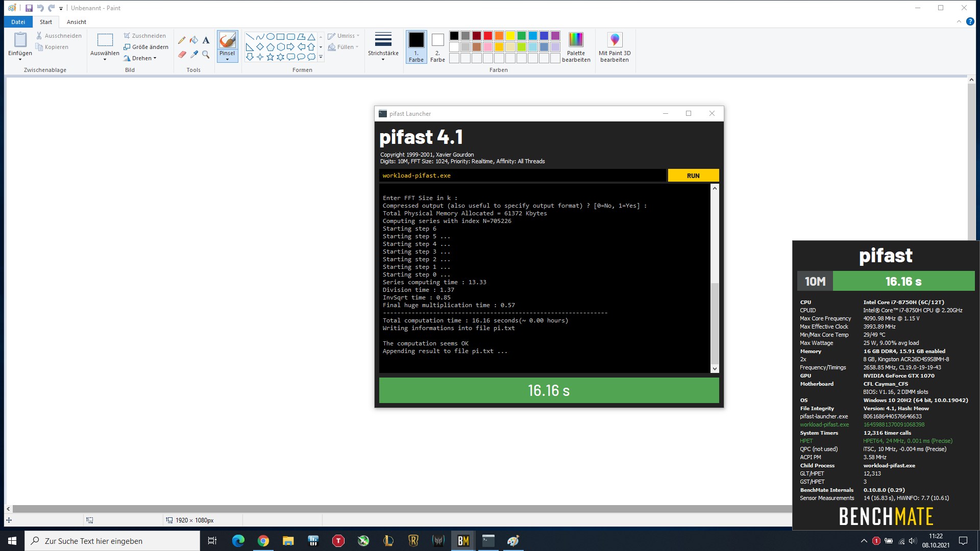The width and height of the screenshot is (980, 551).
Task: Select 1. Farbe primary color button
Action: pos(416,47)
